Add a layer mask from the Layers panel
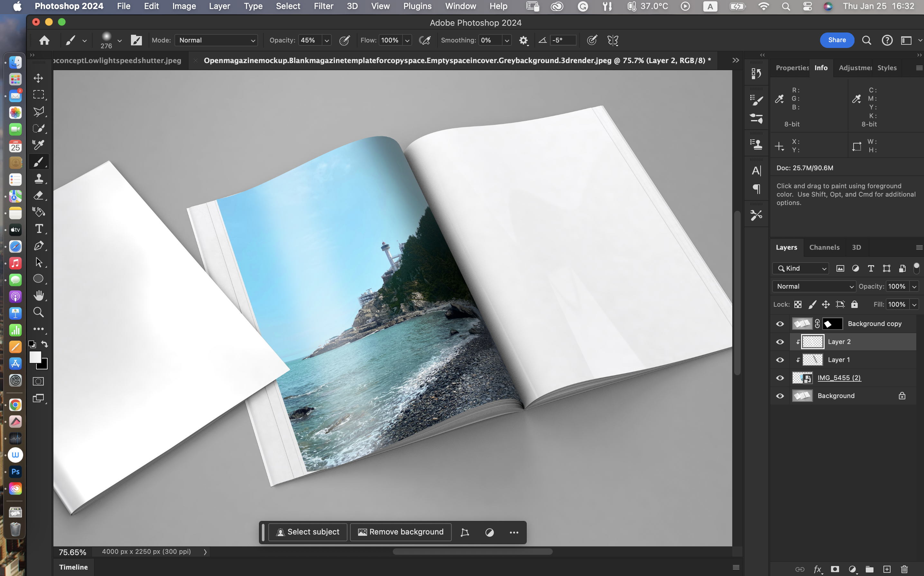 [835, 569]
